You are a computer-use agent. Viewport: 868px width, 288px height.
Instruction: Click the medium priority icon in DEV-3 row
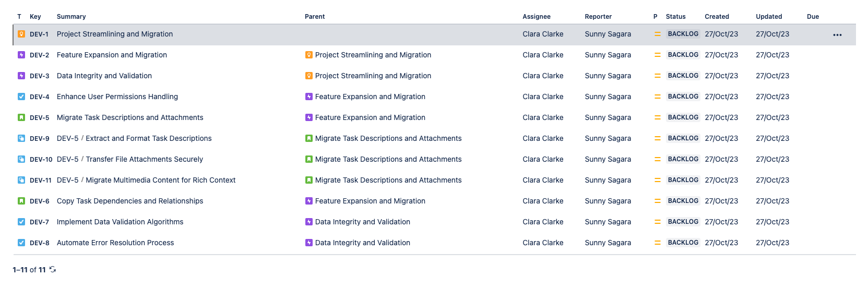click(x=657, y=76)
